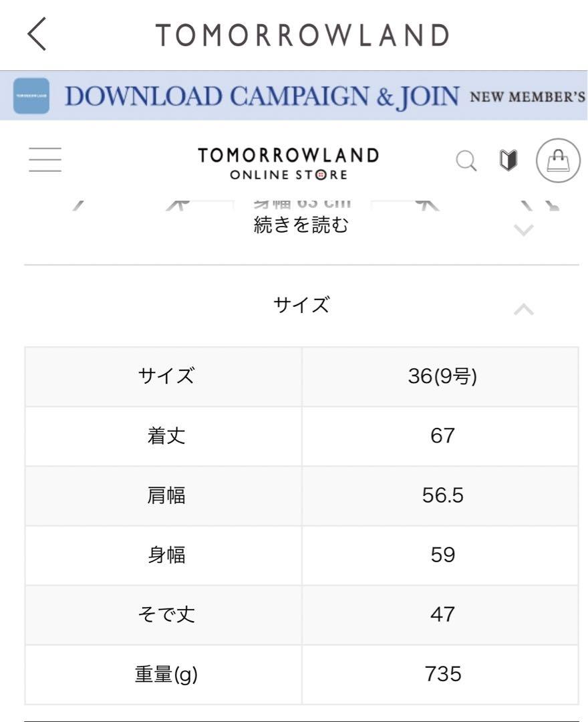Select the 36(9号) size cell
Viewport: 588px width, 722px height.
coord(440,376)
